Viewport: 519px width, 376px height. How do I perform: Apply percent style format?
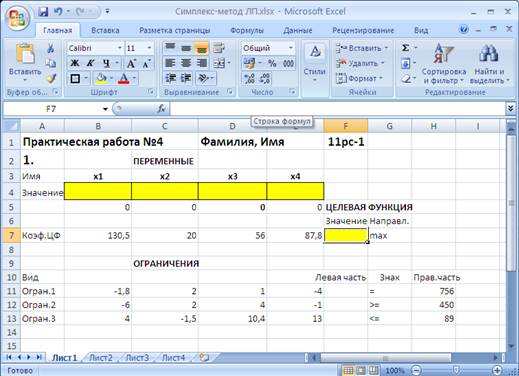(x=272, y=63)
